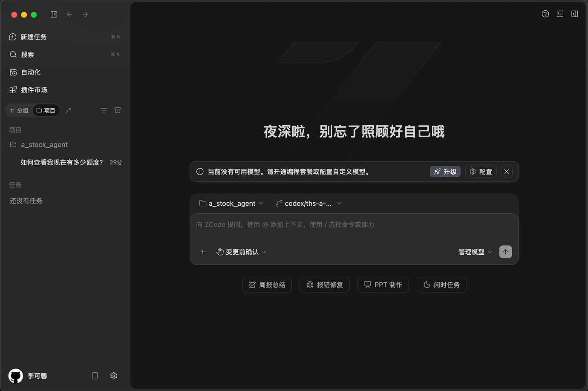Screen dimensions: 588x391
Task: Create a new task via 新建任务
Action: (x=65, y=37)
